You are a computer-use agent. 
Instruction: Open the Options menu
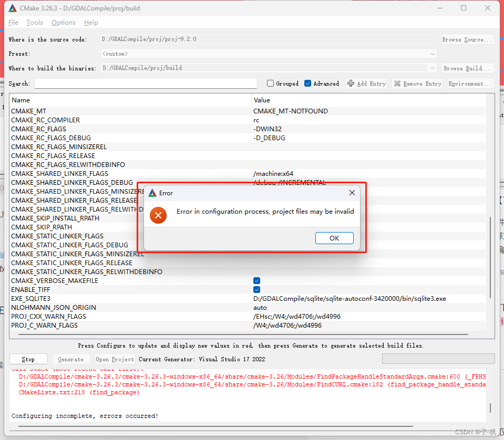coord(63,23)
